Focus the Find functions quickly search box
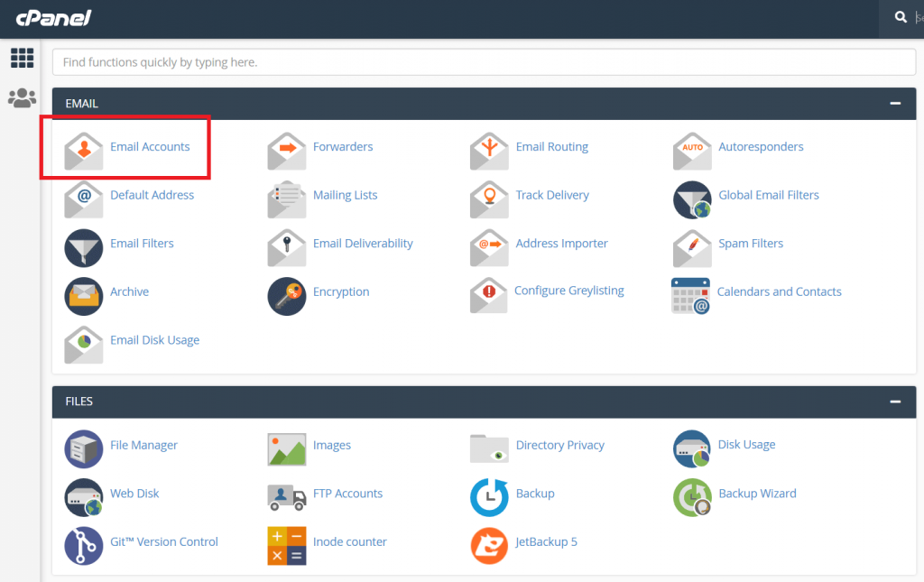The width and height of the screenshot is (924, 582). point(484,62)
